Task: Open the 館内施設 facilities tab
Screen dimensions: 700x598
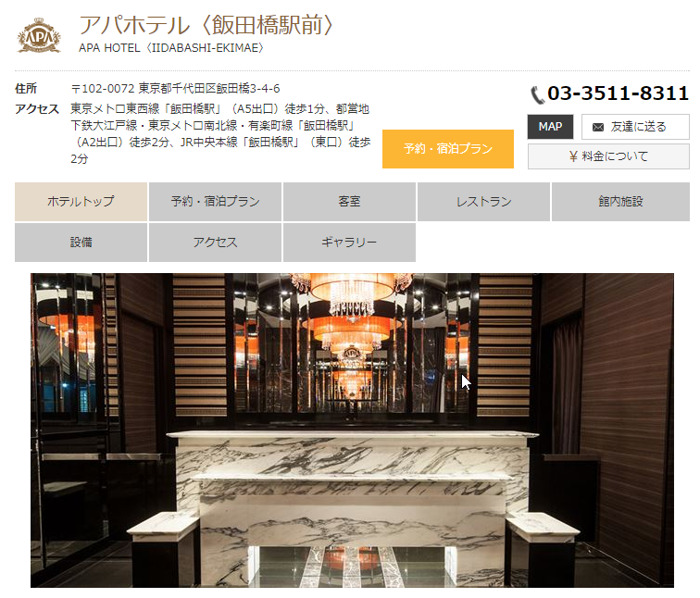Action: [620, 201]
